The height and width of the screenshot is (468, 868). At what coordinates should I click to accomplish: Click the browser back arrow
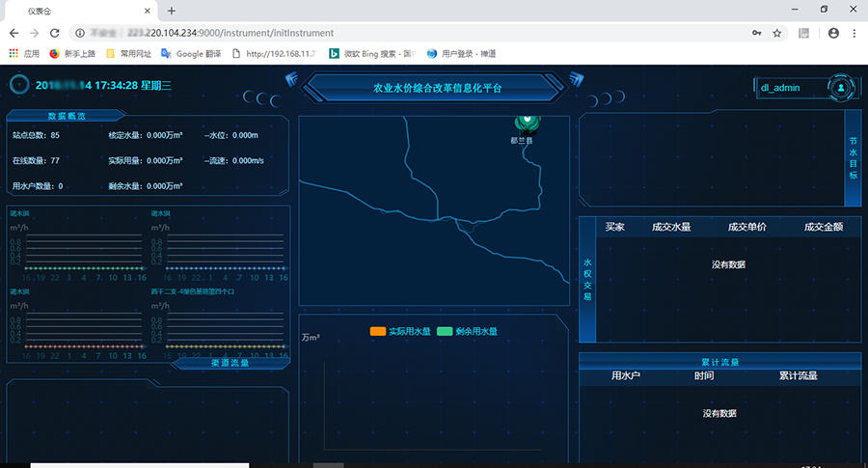pos(14,33)
